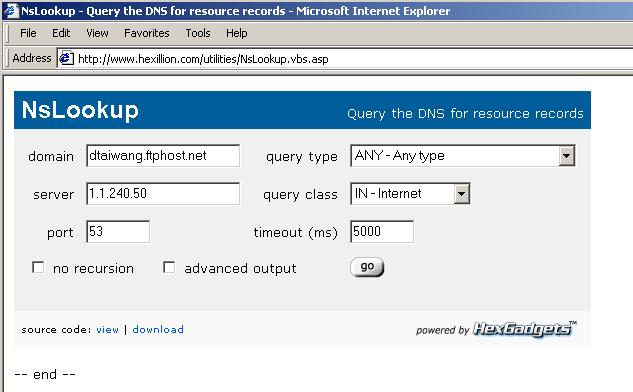Image resolution: width=633 pixels, height=392 pixels.
Task: Click the NsLookup header logo text
Action: tap(80, 110)
